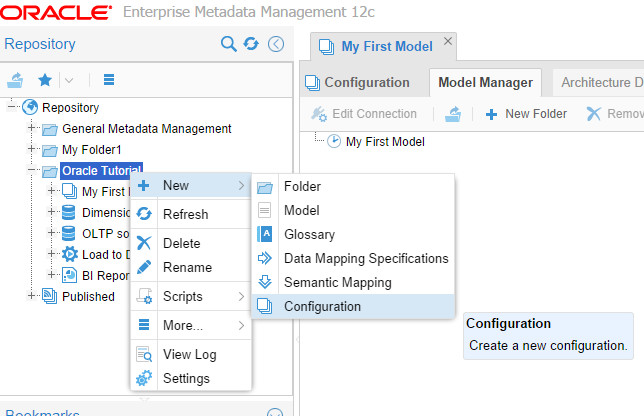The width and height of the screenshot is (644, 416).
Task: Click the Rename pencil icon
Action: coord(144,267)
